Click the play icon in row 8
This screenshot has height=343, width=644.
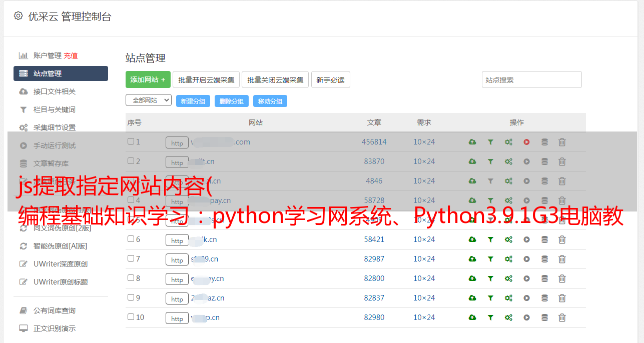click(x=526, y=278)
